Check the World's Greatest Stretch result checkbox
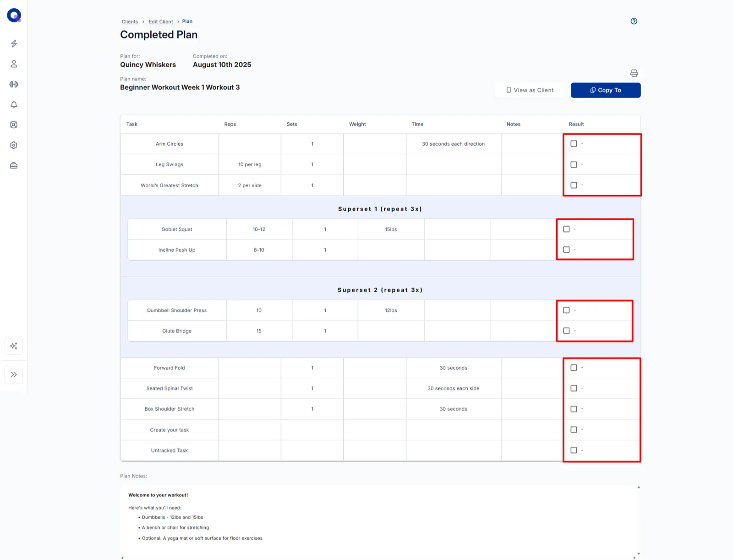 click(574, 185)
